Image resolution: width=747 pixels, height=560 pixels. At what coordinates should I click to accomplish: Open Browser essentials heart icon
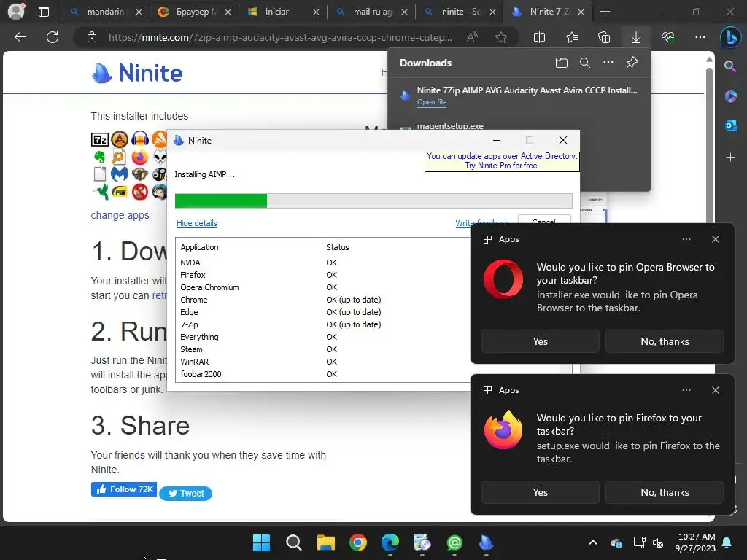click(x=668, y=37)
